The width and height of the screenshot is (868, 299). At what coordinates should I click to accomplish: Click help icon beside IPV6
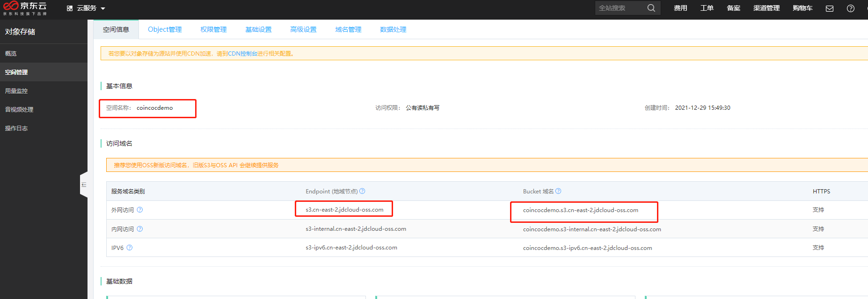tap(130, 248)
